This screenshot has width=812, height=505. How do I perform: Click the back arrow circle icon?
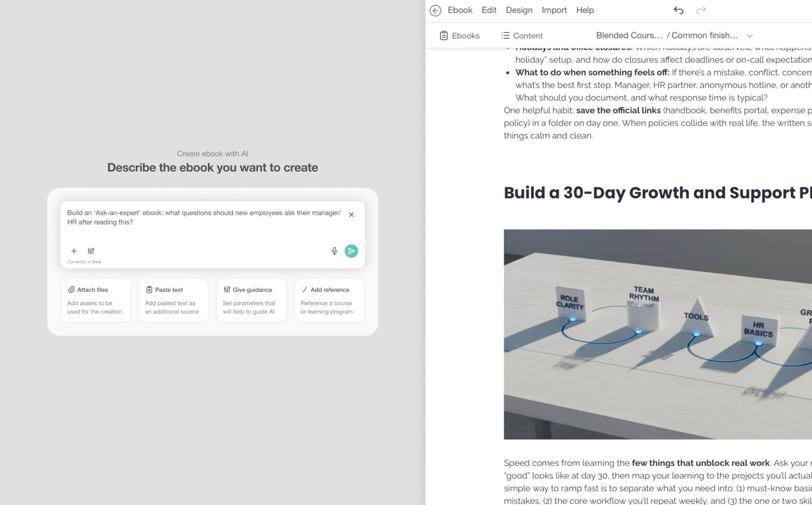coord(435,10)
